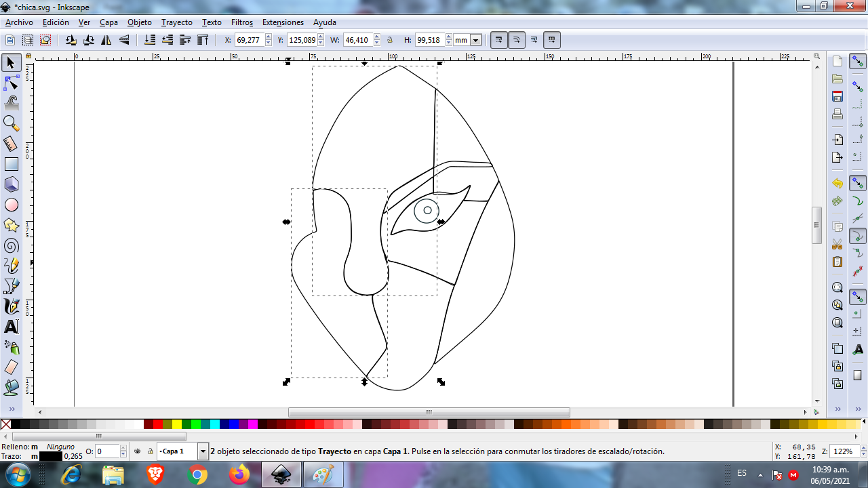This screenshot has height=488, width=868.
Task: Toggle Enable snapping button
Action: [858, 62]
